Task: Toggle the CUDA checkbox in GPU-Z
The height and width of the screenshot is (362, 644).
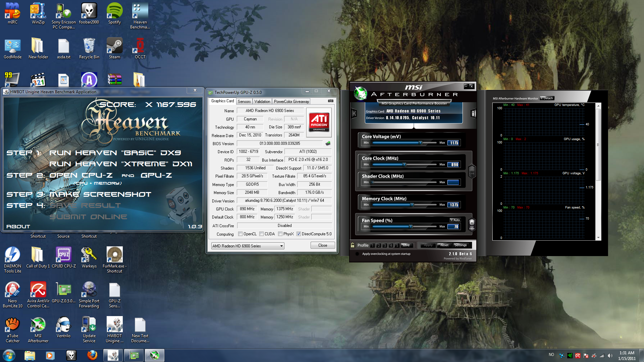Action: tap(261, 234)
